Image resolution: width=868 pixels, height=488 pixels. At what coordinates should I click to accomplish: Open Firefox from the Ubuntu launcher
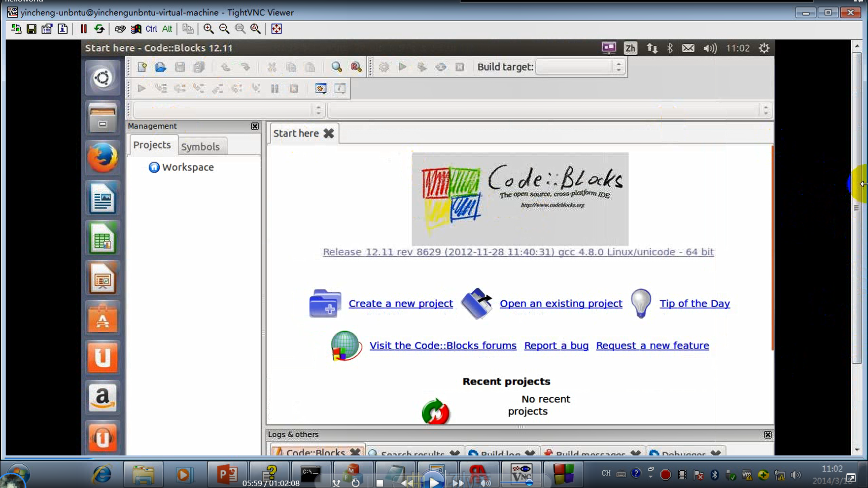[x=103, y=158]
